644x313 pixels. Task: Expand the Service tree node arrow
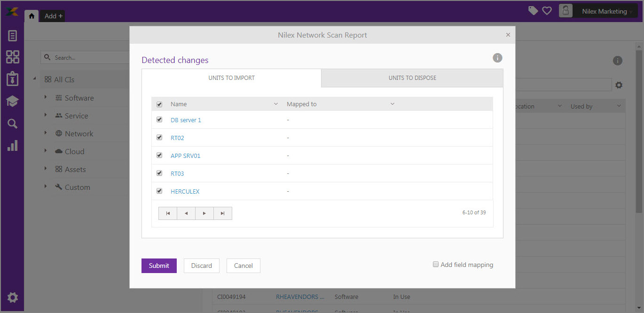pyautogui.click(x=46, y=115)
